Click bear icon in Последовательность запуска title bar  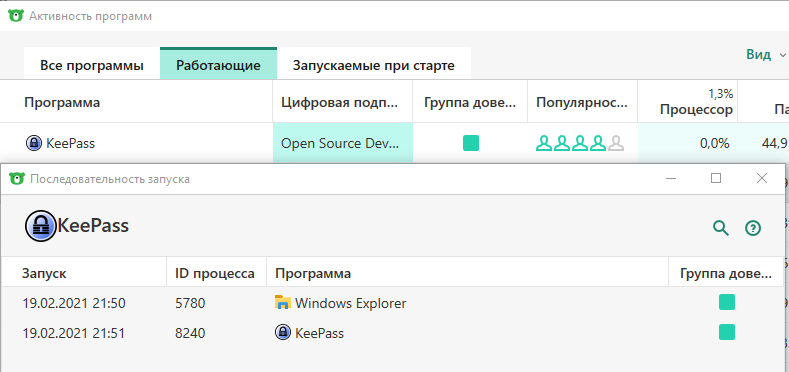(x=17, y=179)
